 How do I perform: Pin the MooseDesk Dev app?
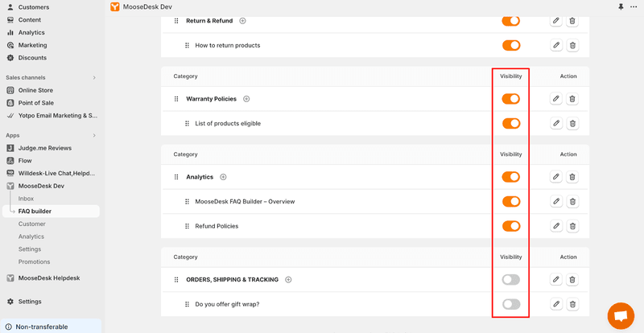coord(621,6)
